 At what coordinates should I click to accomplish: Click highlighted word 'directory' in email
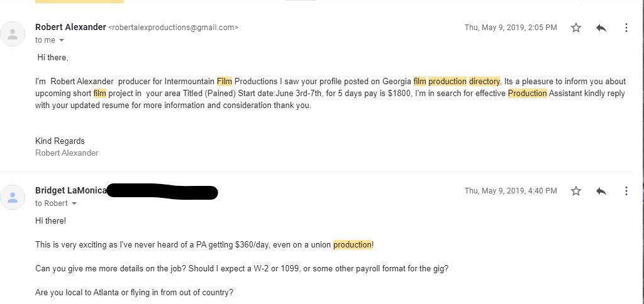tap(484, 81)
